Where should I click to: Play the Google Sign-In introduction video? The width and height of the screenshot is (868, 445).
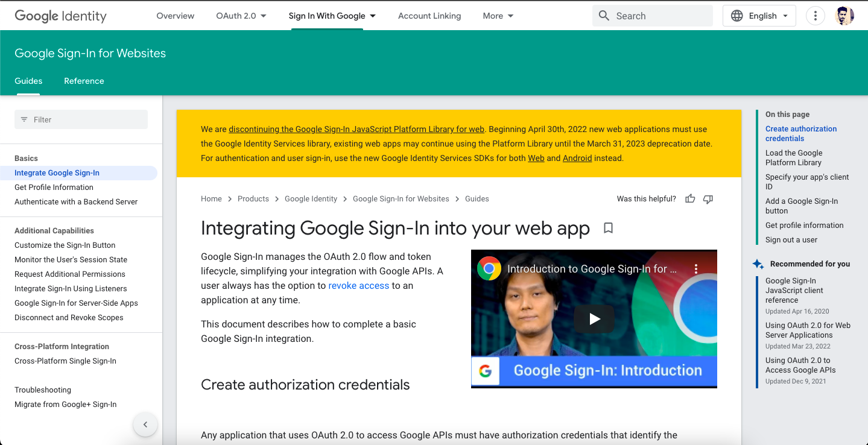pos(594,319)
